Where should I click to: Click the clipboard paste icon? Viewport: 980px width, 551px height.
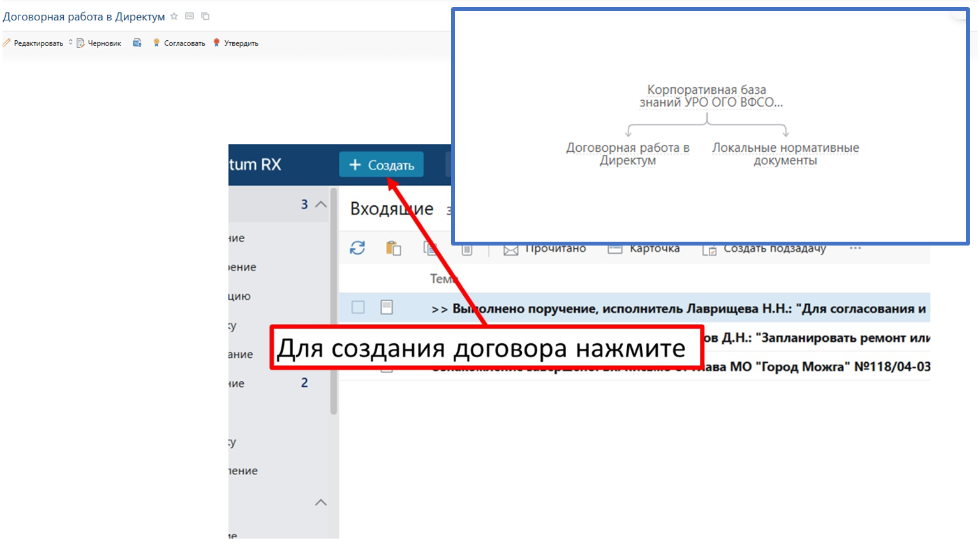tap(393, 248)
